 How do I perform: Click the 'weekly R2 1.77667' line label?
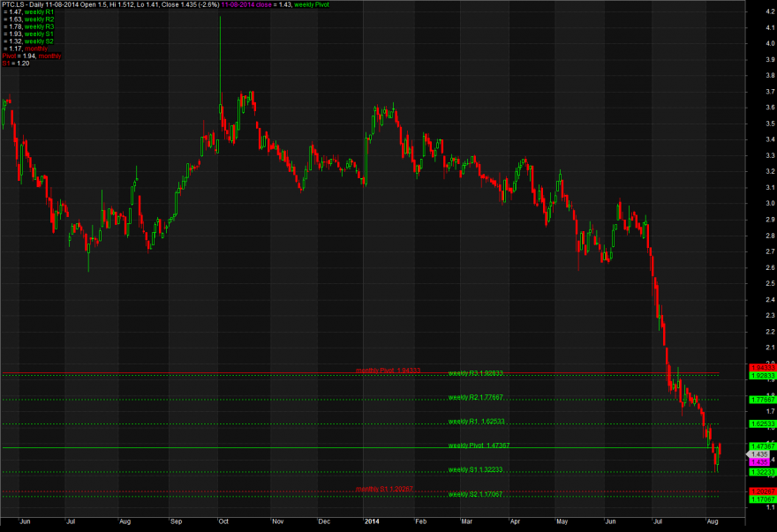click(476, 397)
